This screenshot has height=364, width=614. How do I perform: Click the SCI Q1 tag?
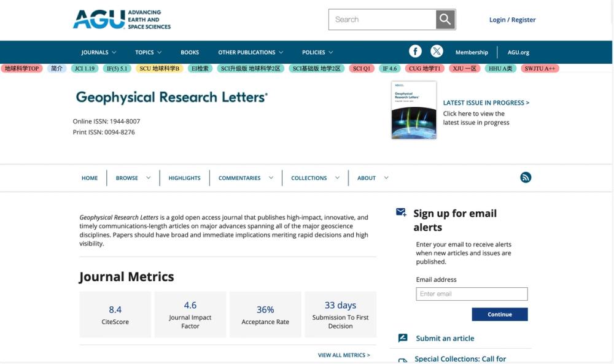pos(362,69)
